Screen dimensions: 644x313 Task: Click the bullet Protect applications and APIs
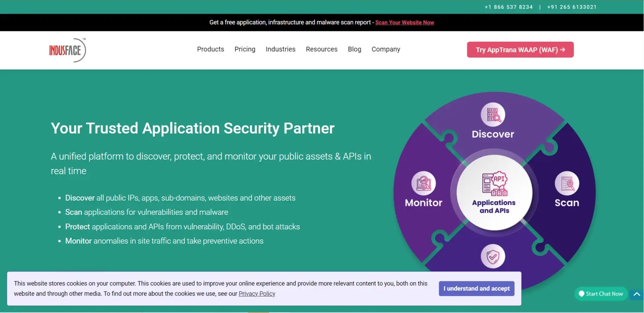pyautogui.click(x=182, y=227)
